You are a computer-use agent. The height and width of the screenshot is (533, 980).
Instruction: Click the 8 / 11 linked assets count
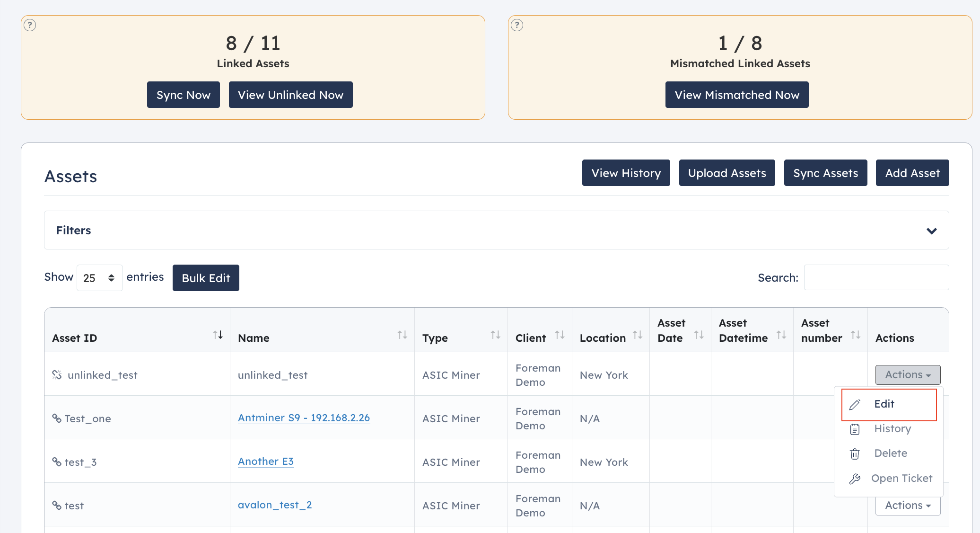click(253, 43)
